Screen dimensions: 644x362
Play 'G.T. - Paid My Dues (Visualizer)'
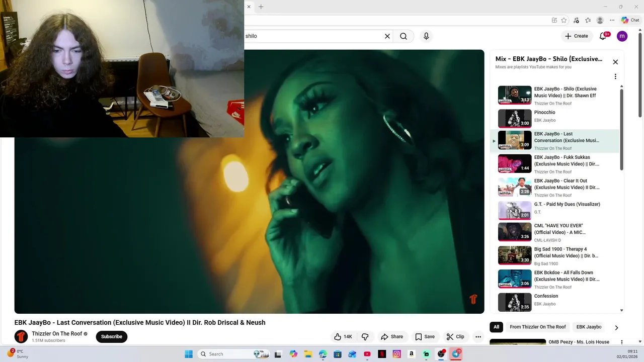[555, 210]
